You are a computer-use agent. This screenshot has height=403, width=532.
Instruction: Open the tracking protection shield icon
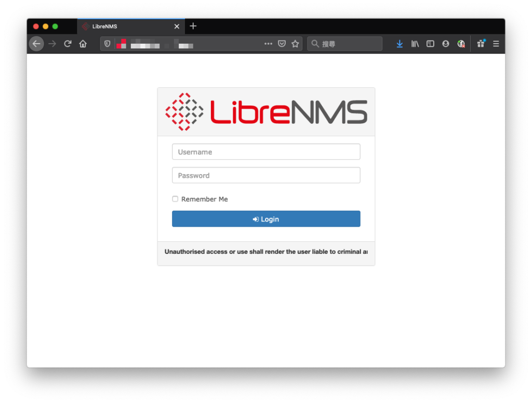click(x=107, y=44)
